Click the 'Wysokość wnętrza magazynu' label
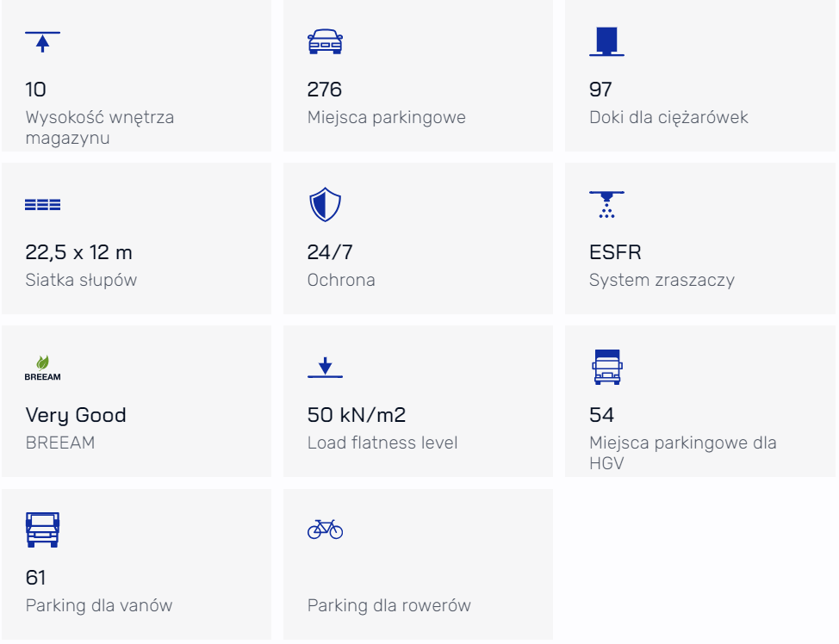This screenshot has width=839, height=644. point(100,127)
